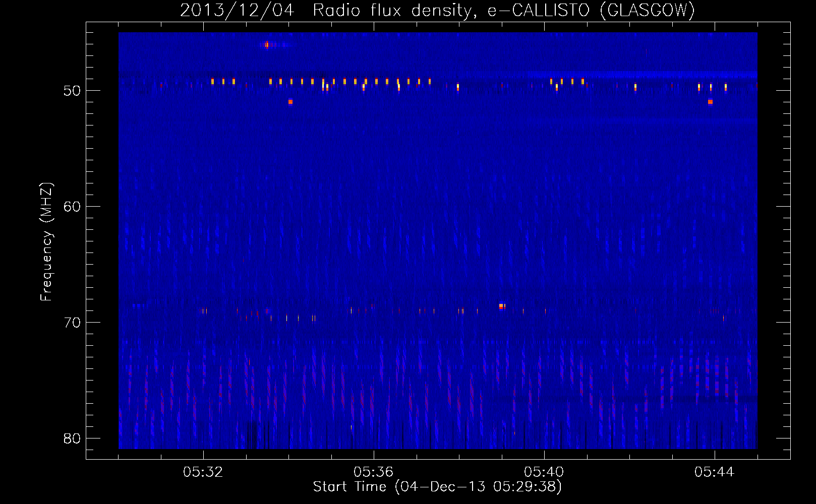Click the 70 MHz frequency tick label

coord(72,323)
